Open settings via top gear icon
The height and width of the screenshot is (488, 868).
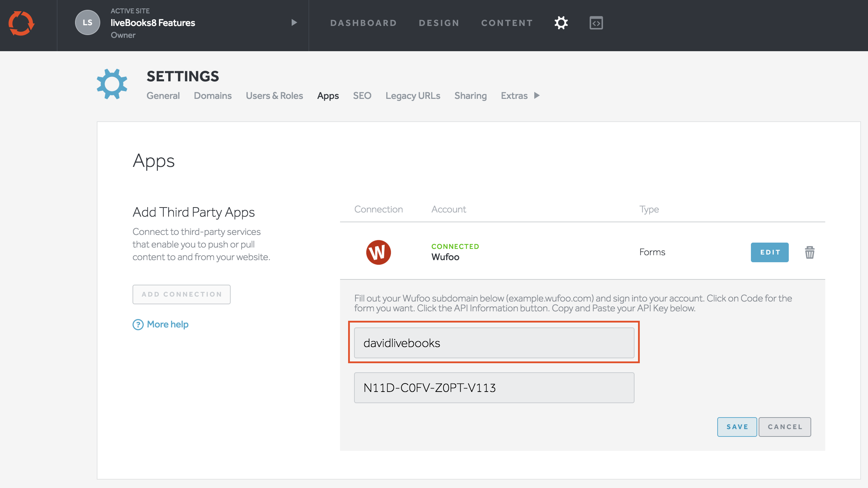(561, 23)
